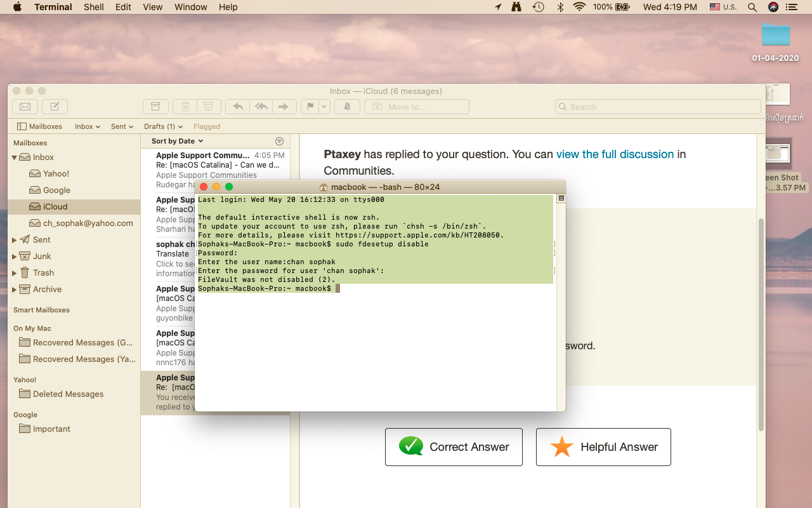
Task: Open the 01-04-2020 desktop folder
Action: coord(775,42)
